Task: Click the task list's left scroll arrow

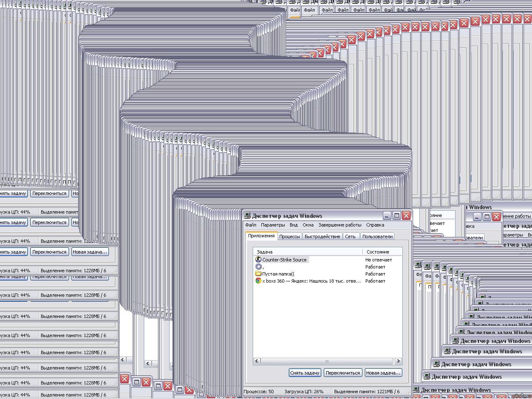Action: point(257,361)
